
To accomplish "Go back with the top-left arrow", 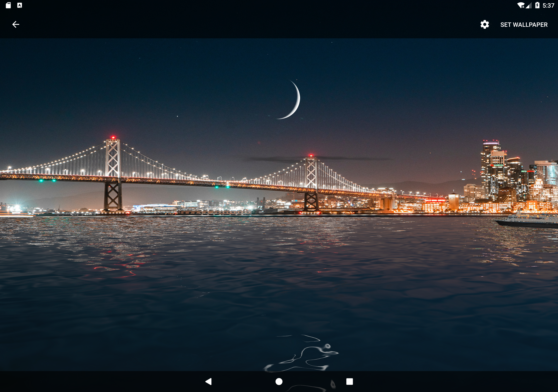I will 16,24.
